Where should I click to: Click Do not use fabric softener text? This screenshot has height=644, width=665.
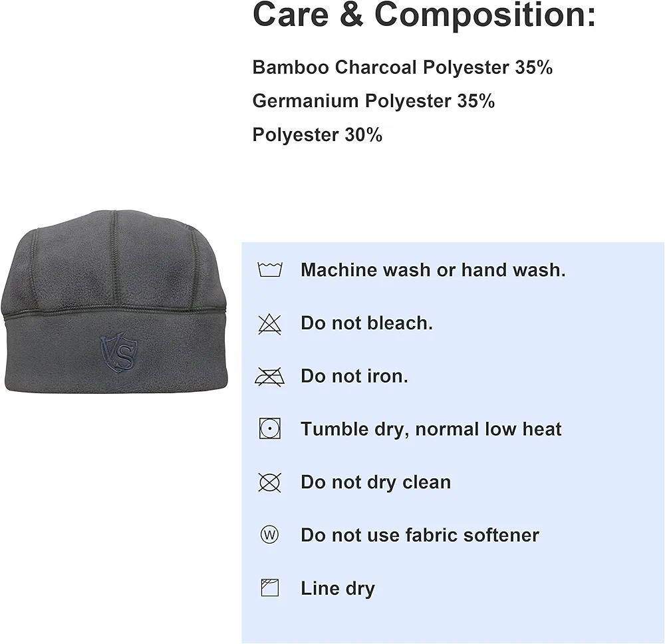pos(420,535)
